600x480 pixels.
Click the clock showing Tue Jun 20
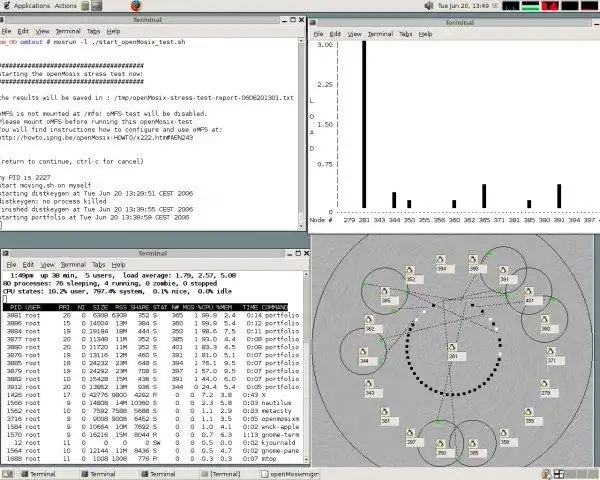[463, 6]
